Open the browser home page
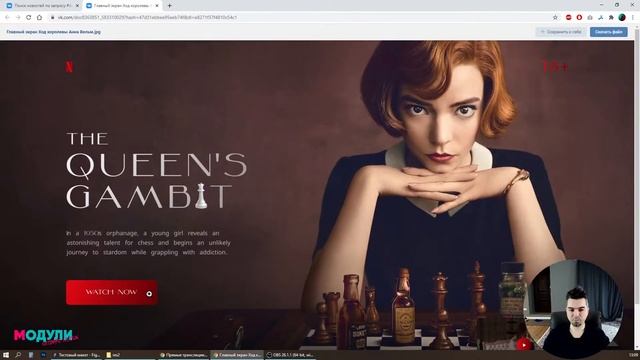 pos(39,18)
